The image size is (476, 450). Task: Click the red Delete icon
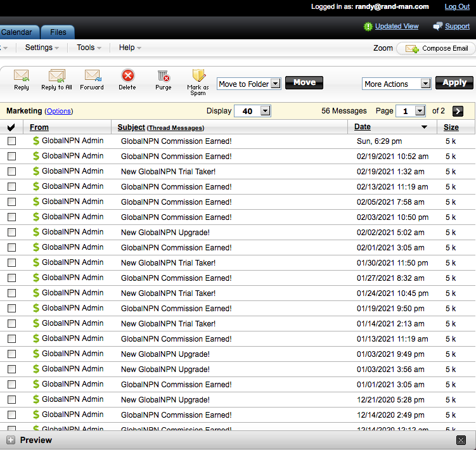pos(128,75)
